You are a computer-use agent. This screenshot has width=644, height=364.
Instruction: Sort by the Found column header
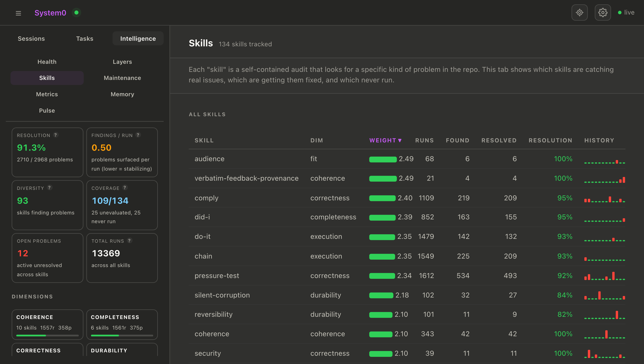tap(458, 140)
